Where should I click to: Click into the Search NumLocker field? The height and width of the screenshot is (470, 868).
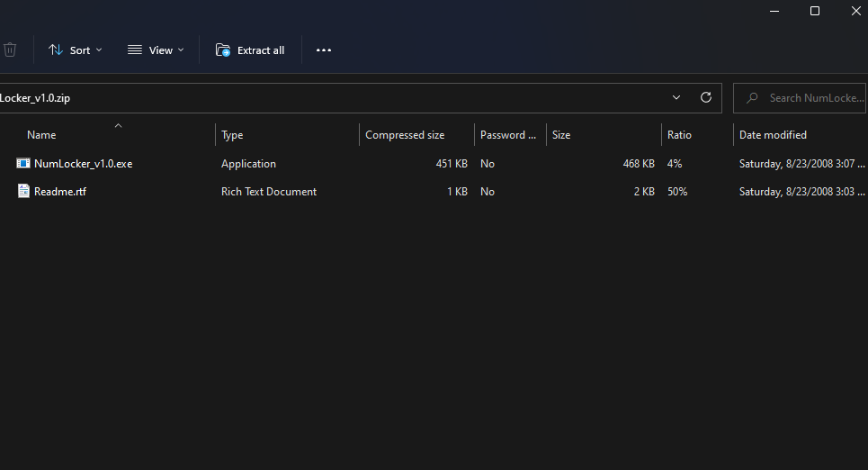[x=815, y=98]
